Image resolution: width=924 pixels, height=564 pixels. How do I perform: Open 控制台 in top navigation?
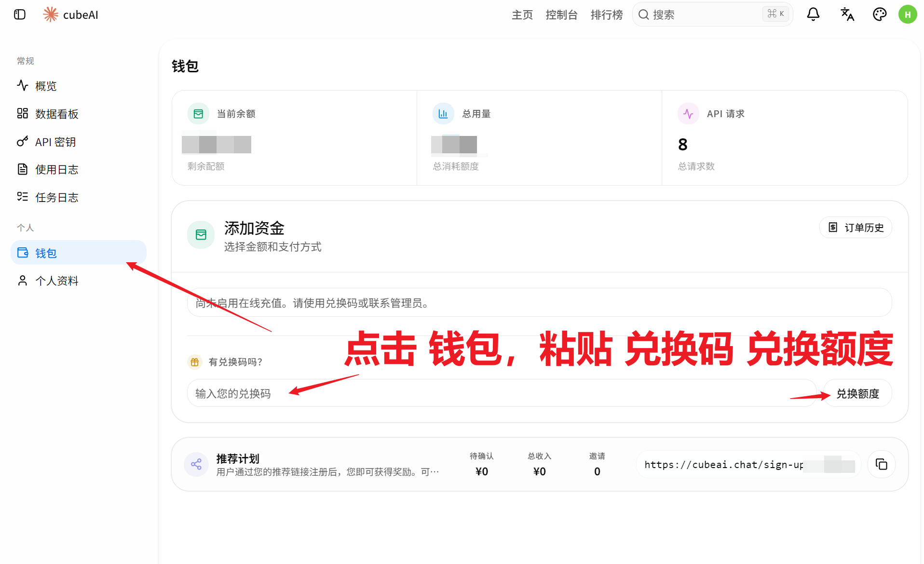pos(561,15)
